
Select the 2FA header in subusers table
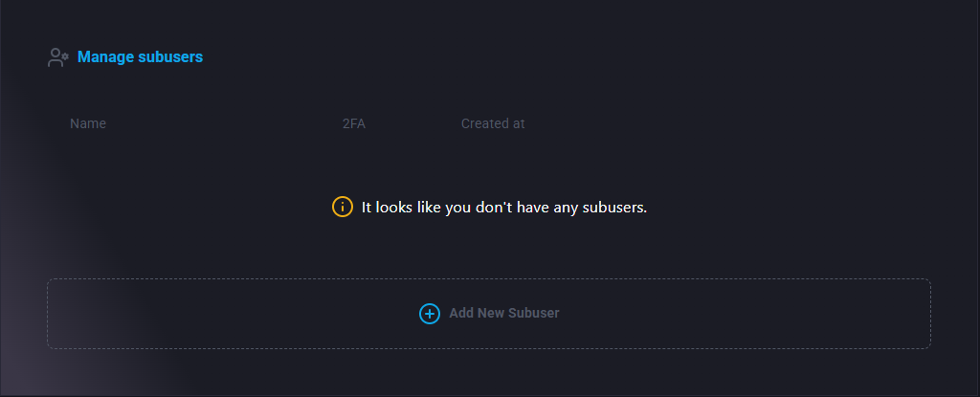coord(353,123)
